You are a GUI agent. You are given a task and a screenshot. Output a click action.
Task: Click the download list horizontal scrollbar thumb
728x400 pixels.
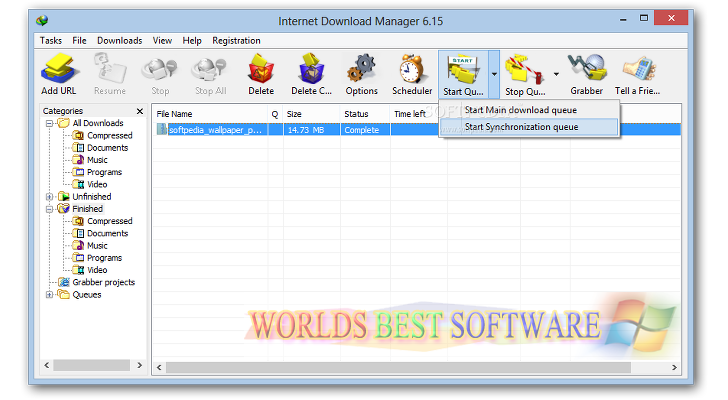coord(398,368)
